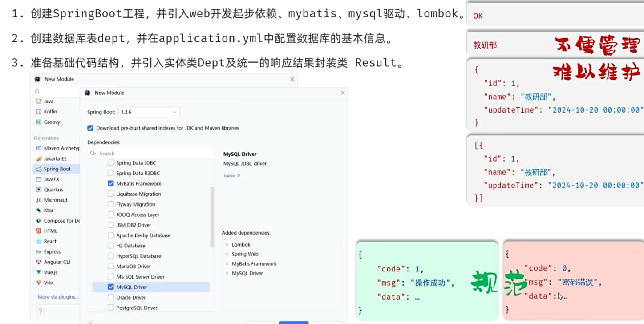Check Oracle Driver dependency
644x324 pixels.
(x=111, y=298)
